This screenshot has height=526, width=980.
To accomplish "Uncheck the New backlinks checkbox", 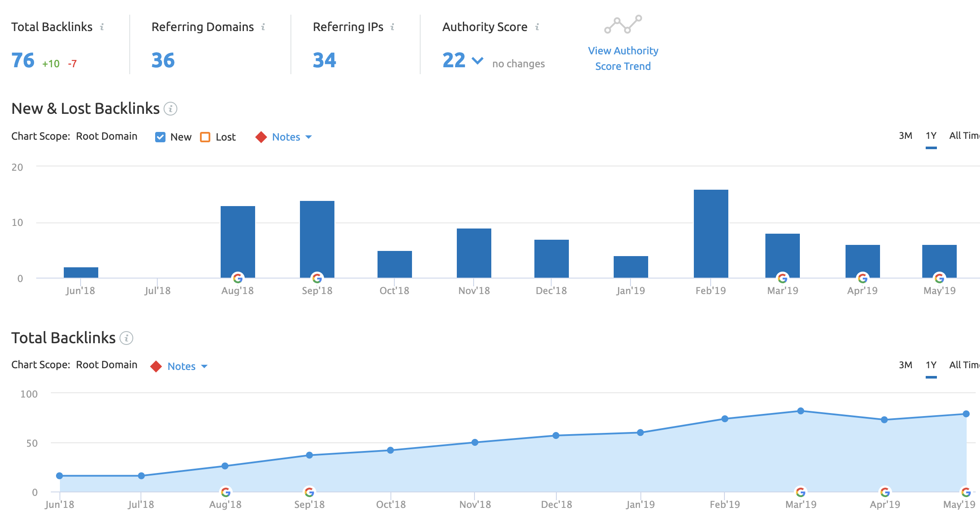I will click(x=160, y=137).
